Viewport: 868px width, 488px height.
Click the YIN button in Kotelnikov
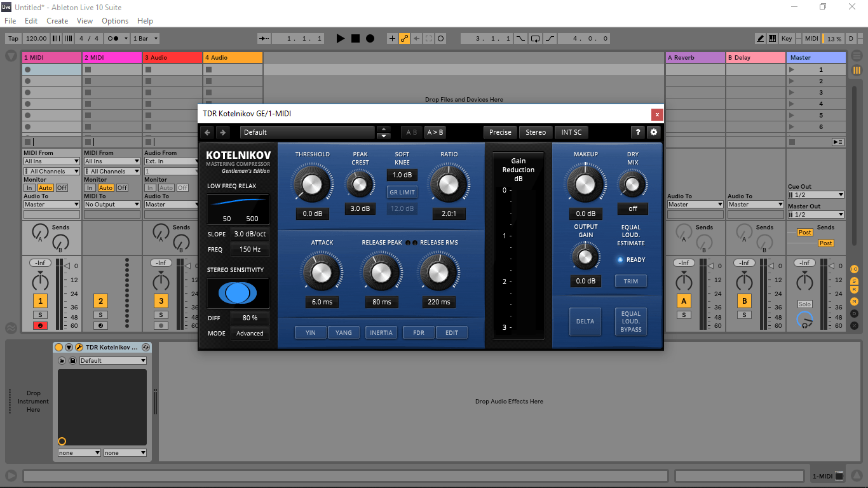coord(311,332)
